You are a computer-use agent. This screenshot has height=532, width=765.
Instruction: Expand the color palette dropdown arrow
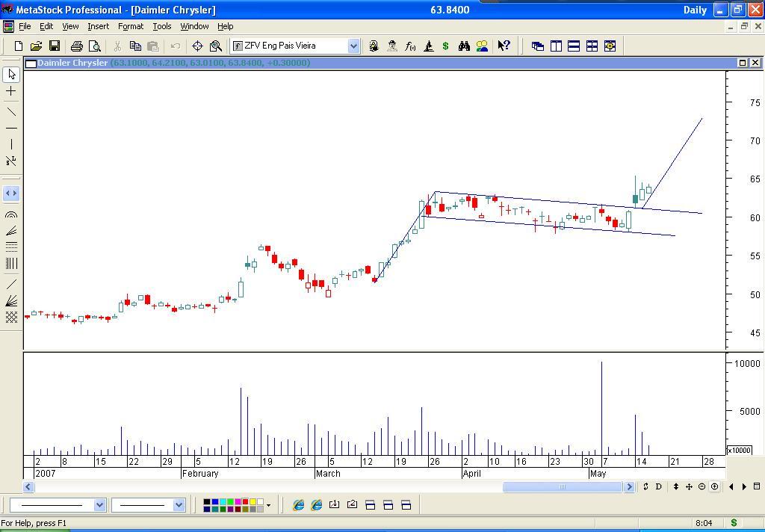pyautogui.click(x=268, y=505)
